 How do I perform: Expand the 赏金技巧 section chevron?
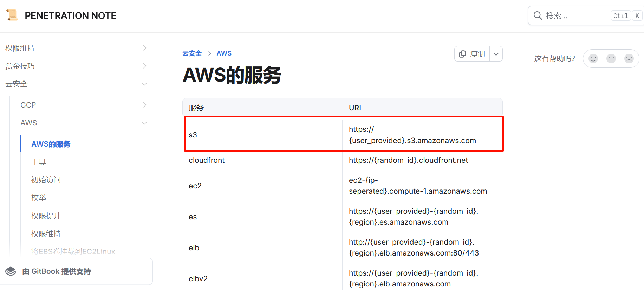tap(144, 66)
